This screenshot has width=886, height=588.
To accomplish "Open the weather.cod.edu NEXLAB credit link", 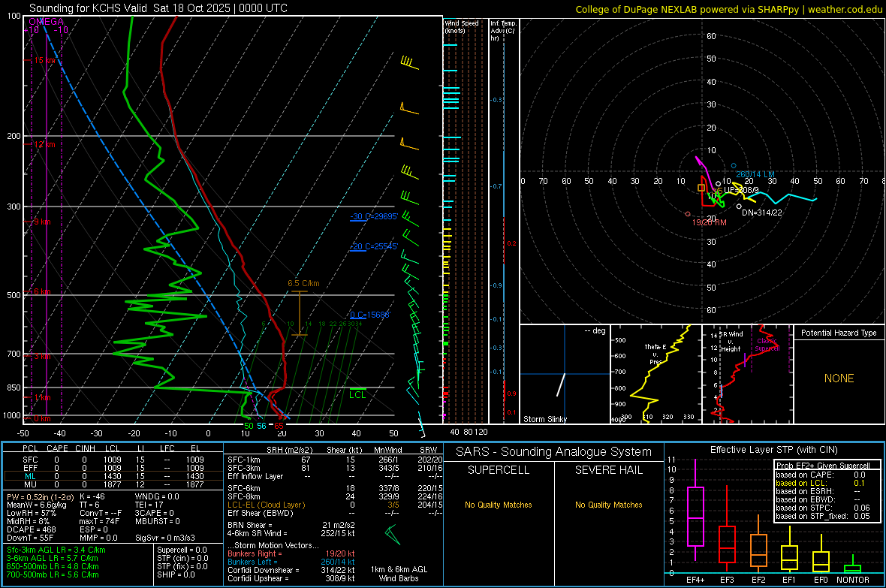I will click(729, 9).
